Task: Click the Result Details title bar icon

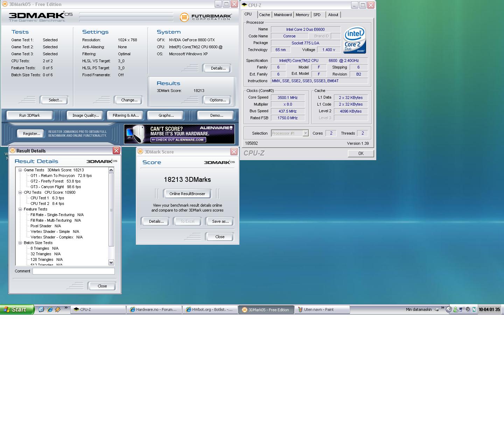Action: (x=13, y=151)
